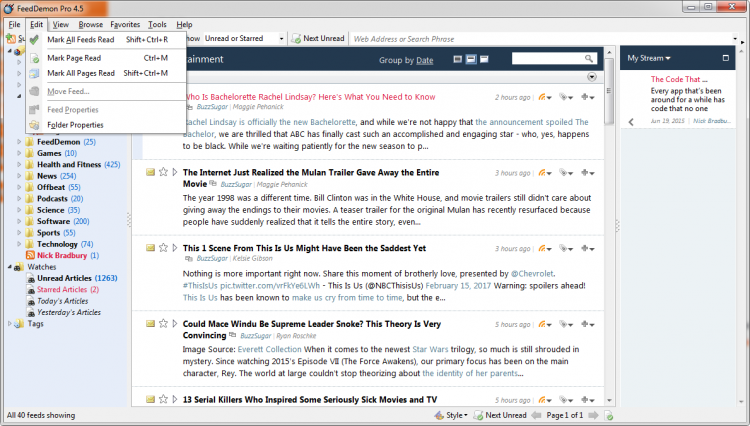Click the Mark All Feeds Read checkmark icon
Image resolution: width=750 pixels, height=426 pixels.
[34, 40]
